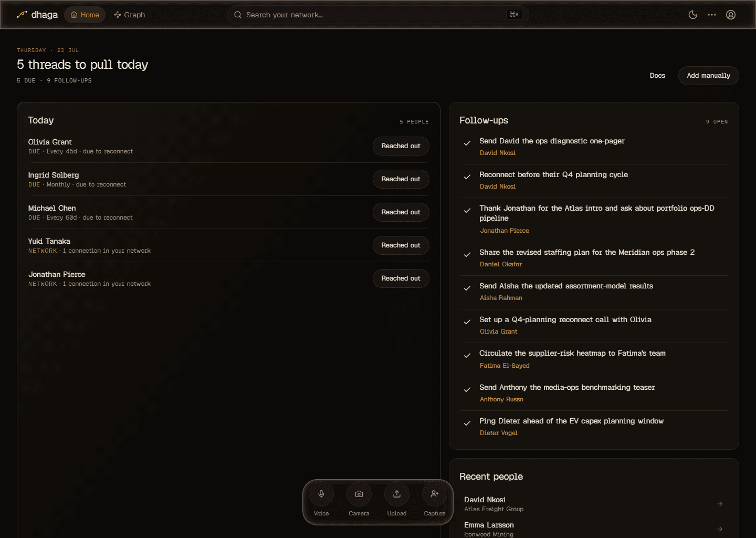Open Jonathan Pierce link under Atlas intro follow-up
Viewport: 756px width, 538px height.
pyautogui.click(x=505, y=231)
